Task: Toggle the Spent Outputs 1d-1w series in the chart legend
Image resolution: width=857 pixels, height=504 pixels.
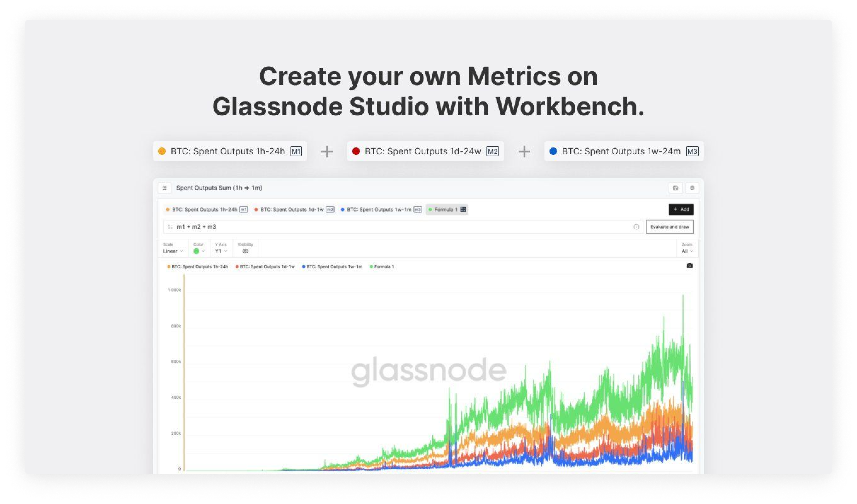Action: 265,266
